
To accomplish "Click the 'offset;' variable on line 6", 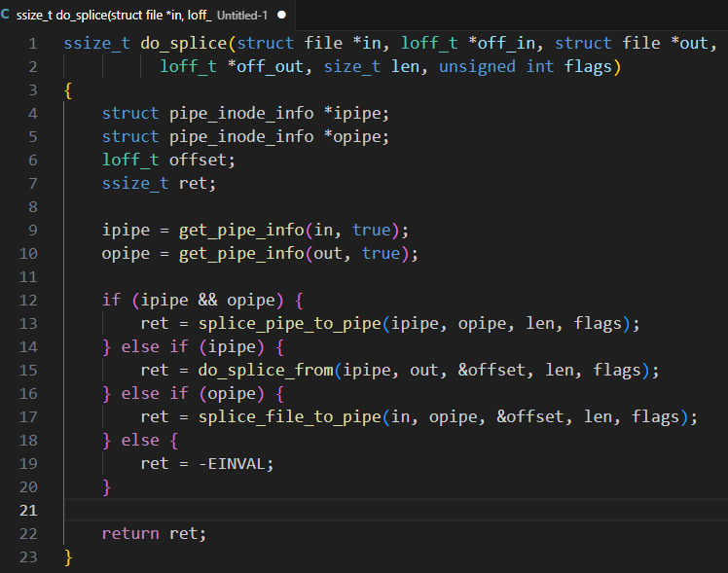I will click(x=202, y=161).
